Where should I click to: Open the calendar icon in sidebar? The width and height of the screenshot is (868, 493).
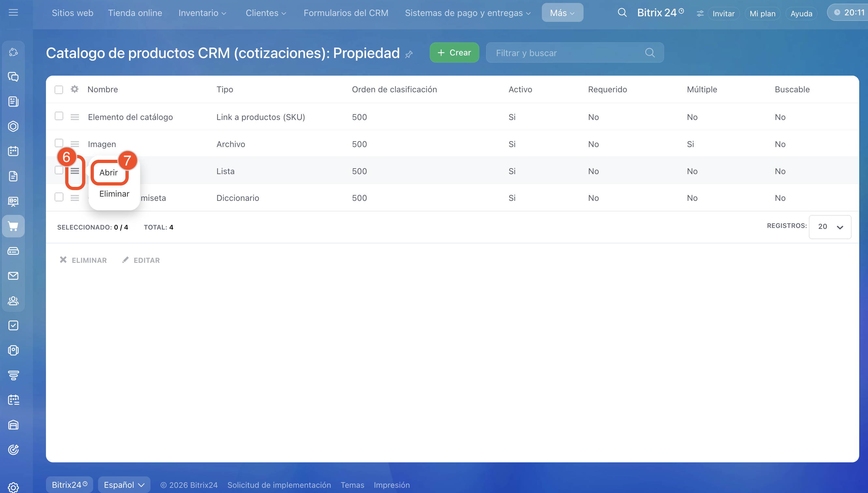[x=13, y=151]
